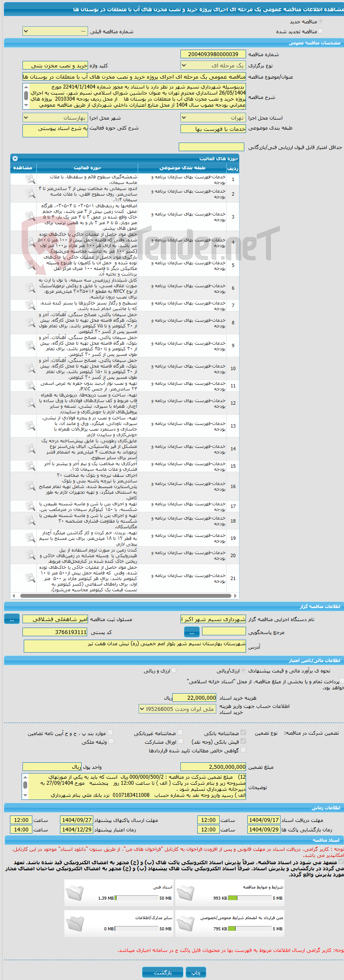Open view icon for activity row 15

pos(30,466)
